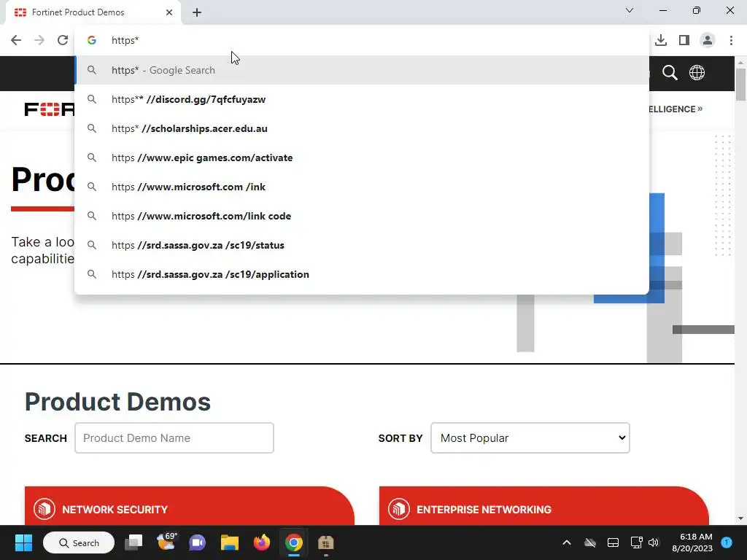Open a new browser tab

pyautogui.click(x=197, y=12)
